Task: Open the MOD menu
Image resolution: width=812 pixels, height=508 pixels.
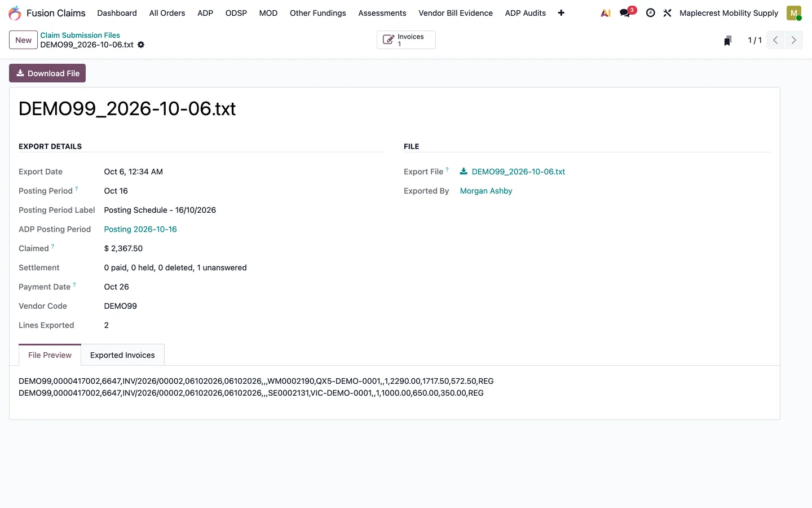Action: pyautogui.click(x=268, y=13)
